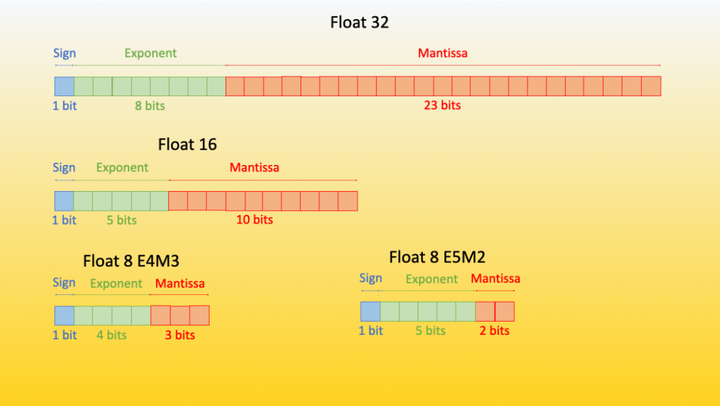Click the Float 8 E4M3 heading
This screenshot has height=406, width=720.
131,261
